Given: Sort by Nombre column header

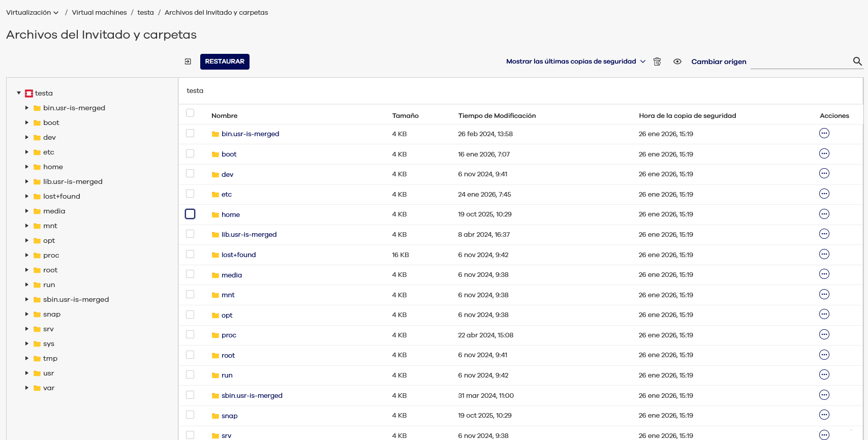Looking at the screenshot, I should [x=225, y=116].
